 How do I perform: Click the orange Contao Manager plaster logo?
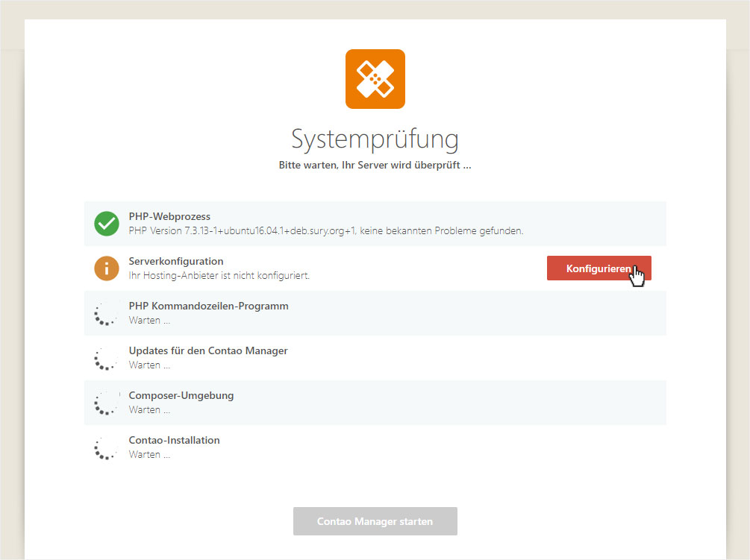pyautogui.click(x=375, y=79)
